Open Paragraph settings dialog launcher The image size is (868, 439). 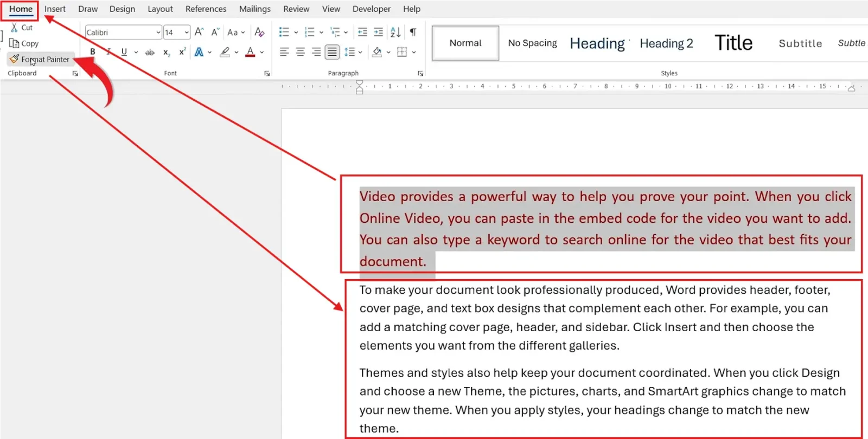pyautogui.click(x=420, y=73)
